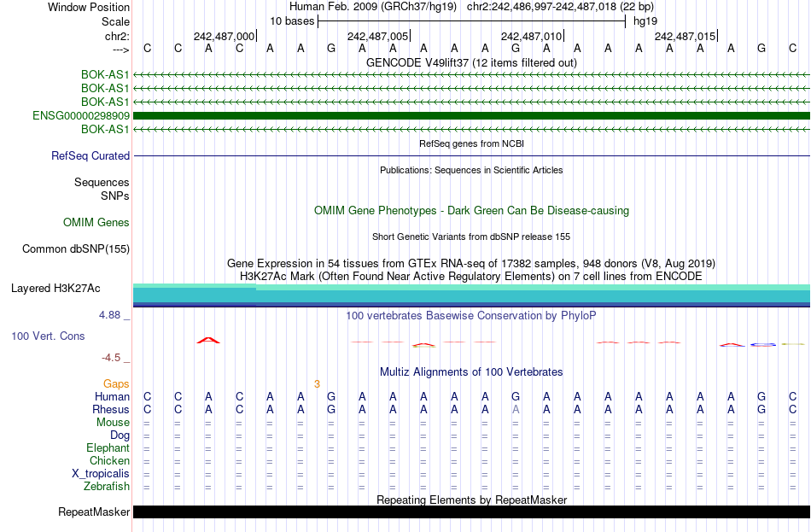The width and height of the screenshot is (811, 532).
Task: Click the ---> sequence direction label
Action: tap(120, 50)
